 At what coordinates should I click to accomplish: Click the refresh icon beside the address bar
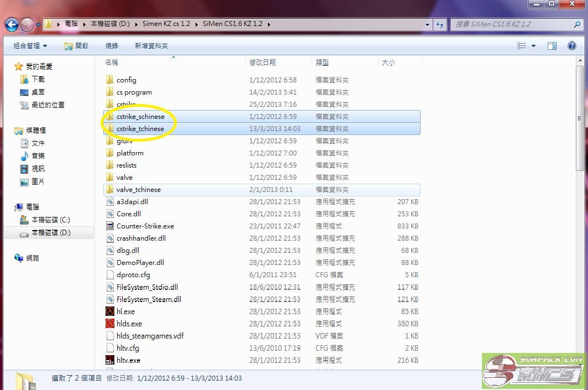point(439,24)
